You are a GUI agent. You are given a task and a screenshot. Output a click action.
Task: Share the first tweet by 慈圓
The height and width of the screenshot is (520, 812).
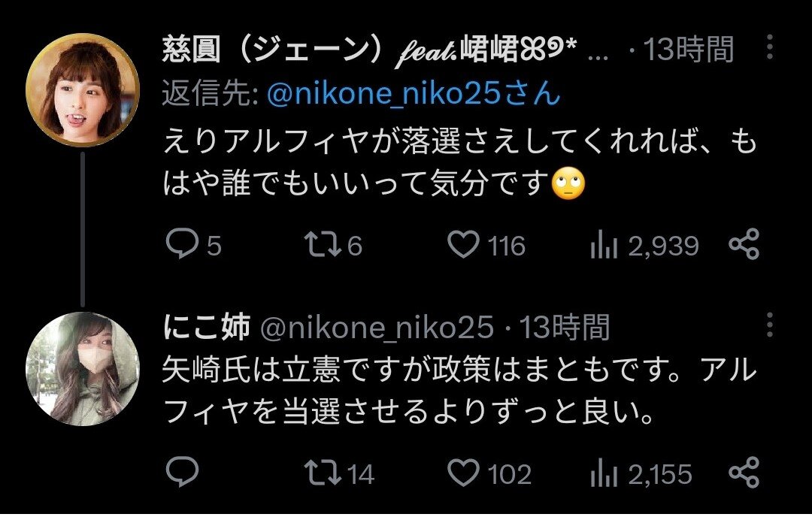[x=744, y=243]
